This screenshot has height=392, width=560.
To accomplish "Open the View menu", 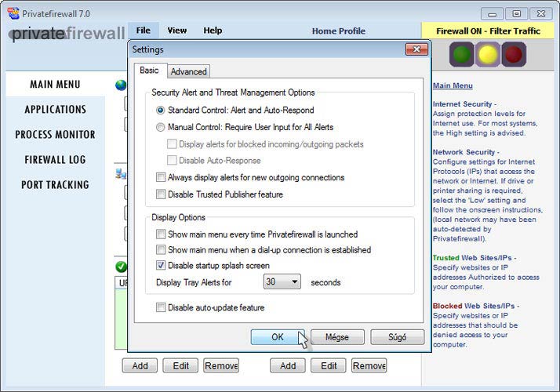I will (x=176, y=31).
